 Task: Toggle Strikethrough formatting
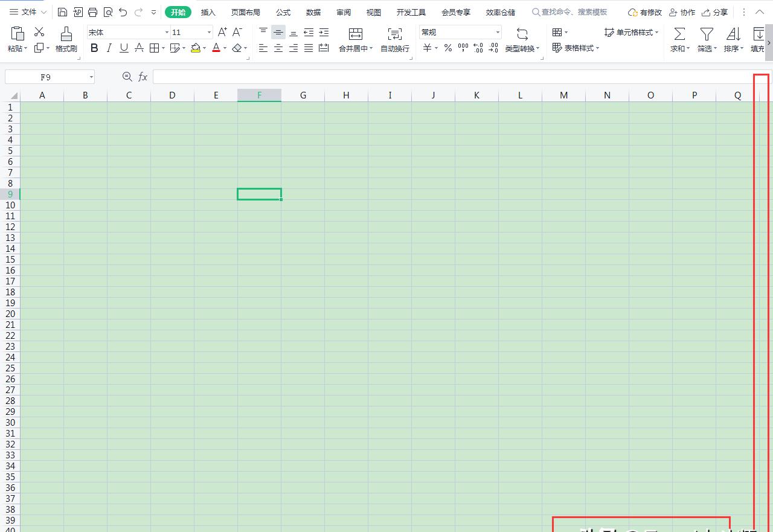[x=139, y=48]
